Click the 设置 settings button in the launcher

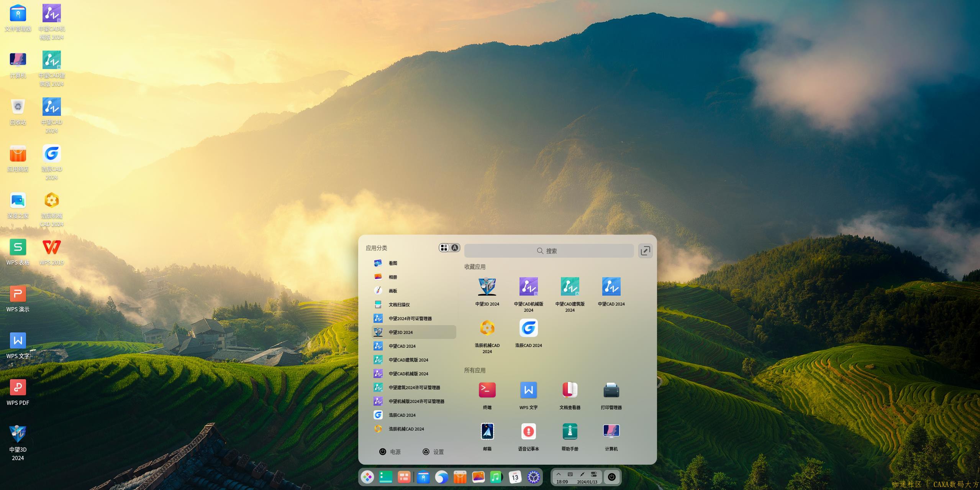pyautogui.click(x=433, y=452)
